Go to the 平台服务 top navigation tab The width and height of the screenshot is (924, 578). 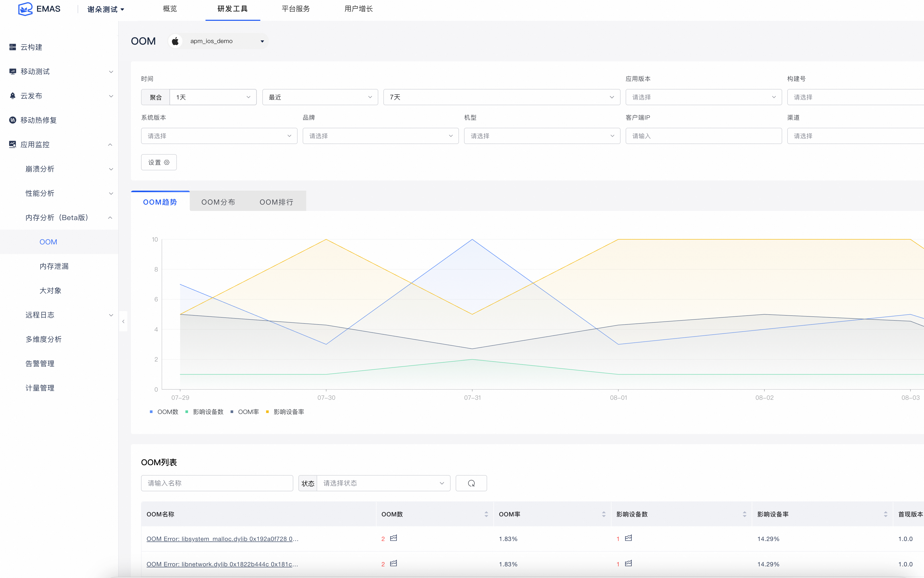[x=296, y=9]
